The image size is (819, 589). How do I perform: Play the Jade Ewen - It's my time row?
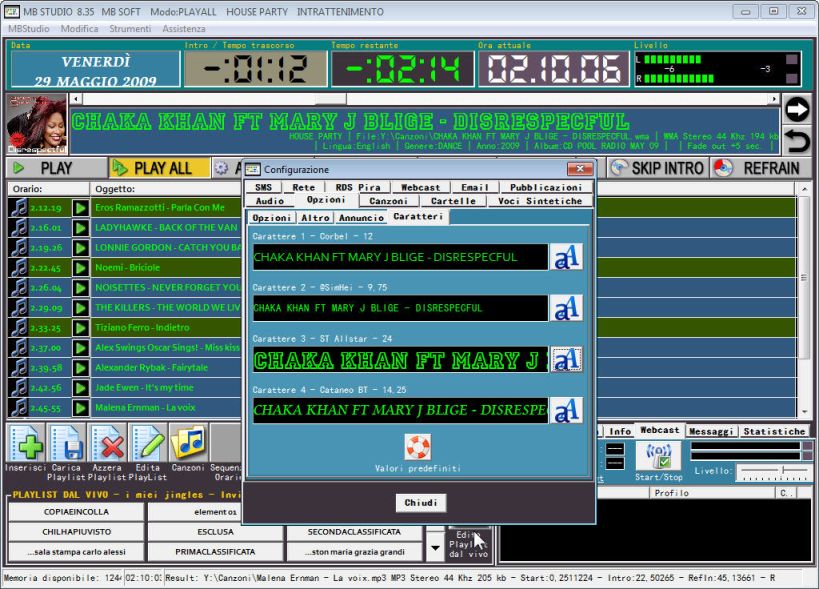[x=80, y=388]
